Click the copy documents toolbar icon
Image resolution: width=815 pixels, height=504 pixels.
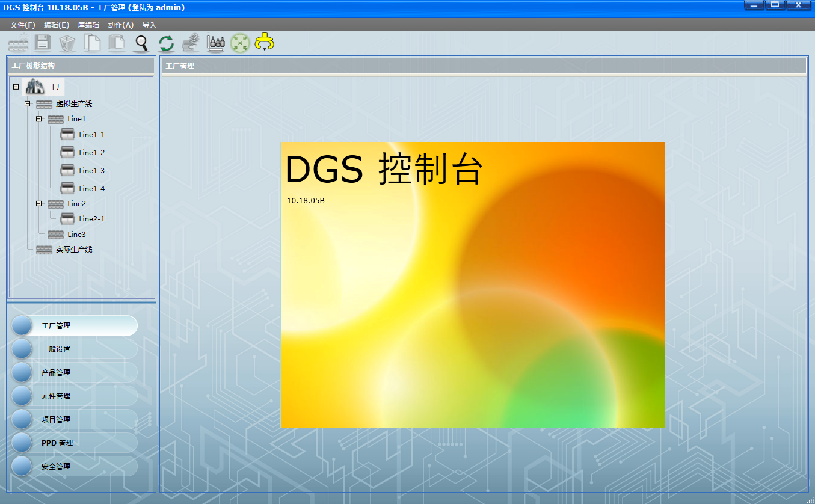pyautogui.click(x=92, y=43)
